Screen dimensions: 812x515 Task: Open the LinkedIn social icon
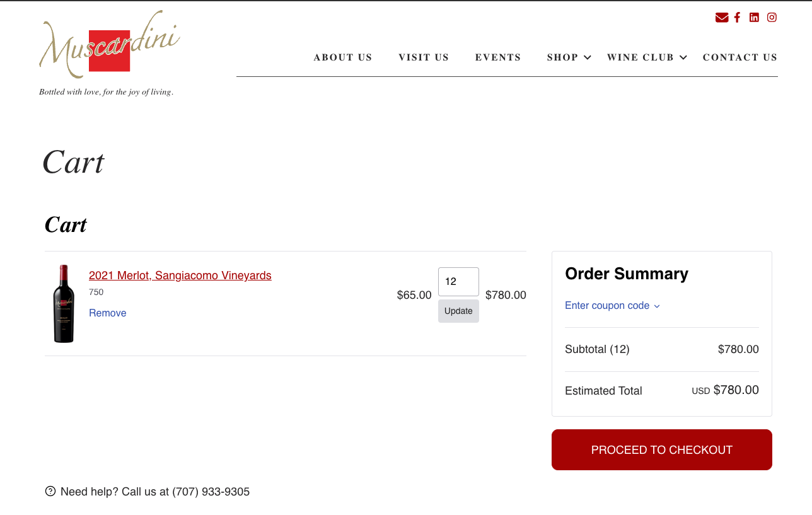pyautogui.click(x=754, y=18)
